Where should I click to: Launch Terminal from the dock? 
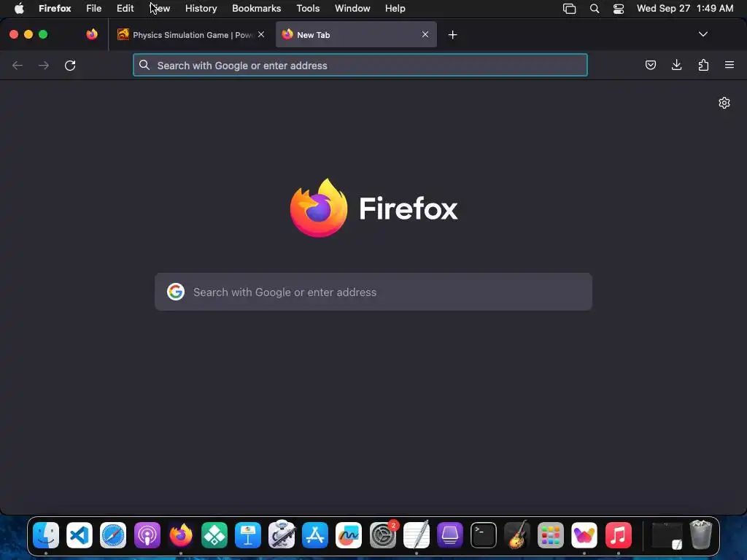(484, 535)
